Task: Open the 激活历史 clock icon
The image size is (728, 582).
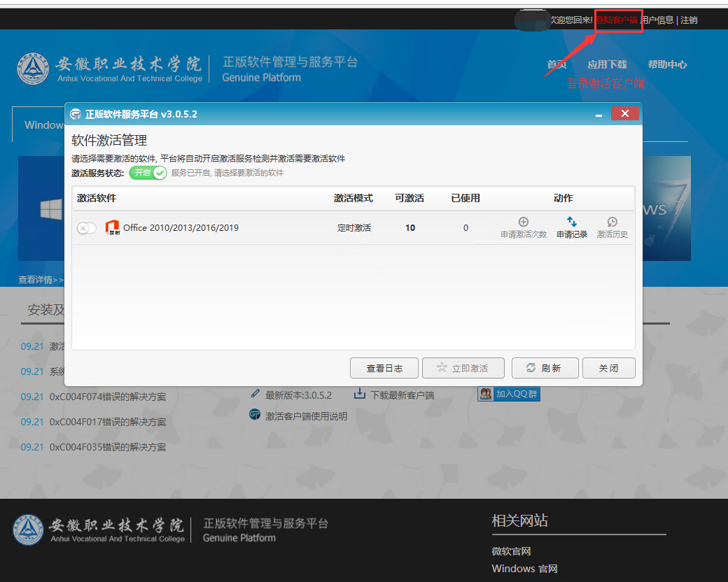Action: coord(612,222)
